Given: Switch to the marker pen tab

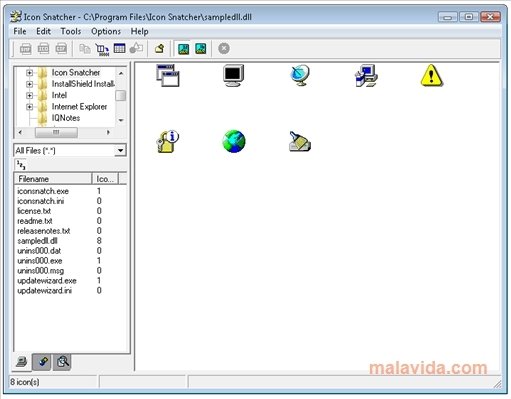Looking at the screenshot, I should tap(42, 362).
